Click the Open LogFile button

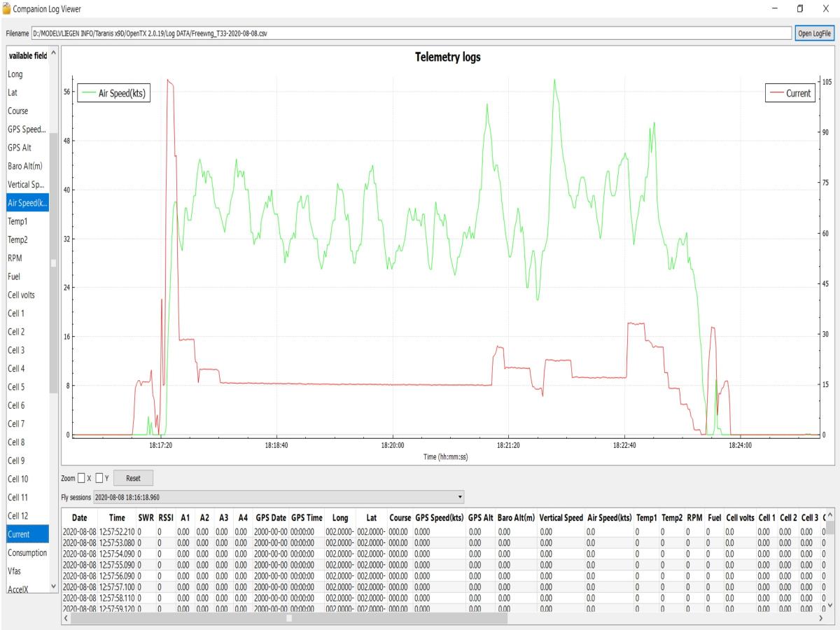[x=815, y=34]
